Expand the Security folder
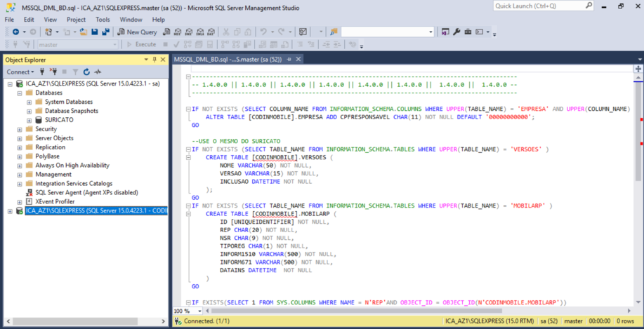The width and height of the screenshot is (644, 329). [x=19, y=129]
